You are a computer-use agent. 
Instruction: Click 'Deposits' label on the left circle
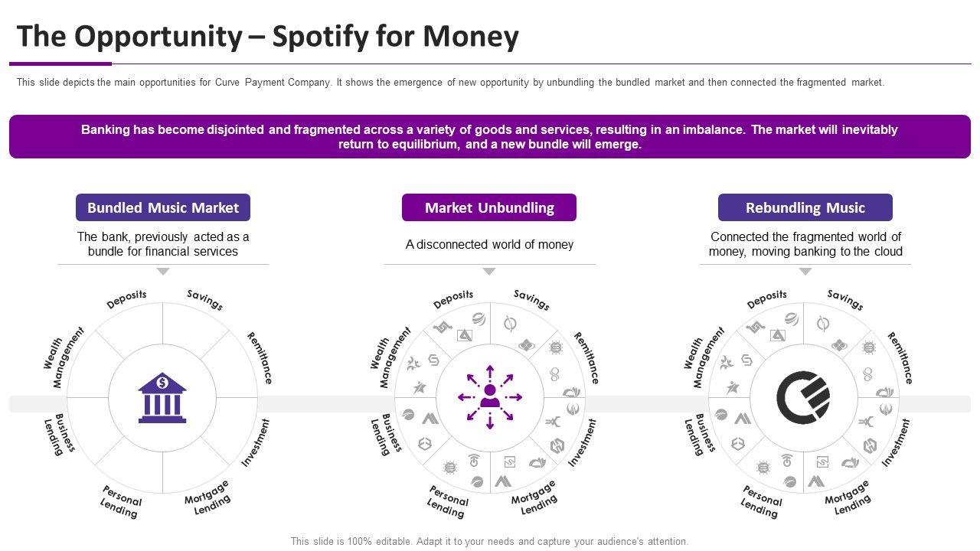tap(126, 299)
